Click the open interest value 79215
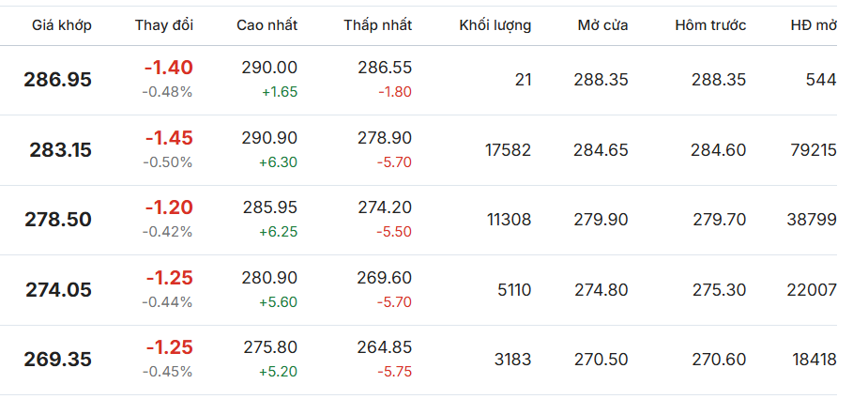Viewport: 868px width, 399px height. (813, 150)
